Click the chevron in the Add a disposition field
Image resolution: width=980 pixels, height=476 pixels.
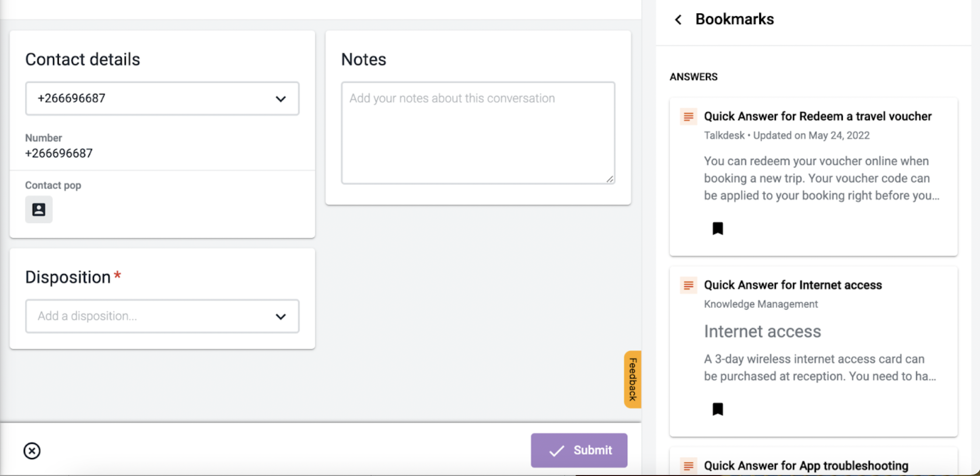point(281,317)
